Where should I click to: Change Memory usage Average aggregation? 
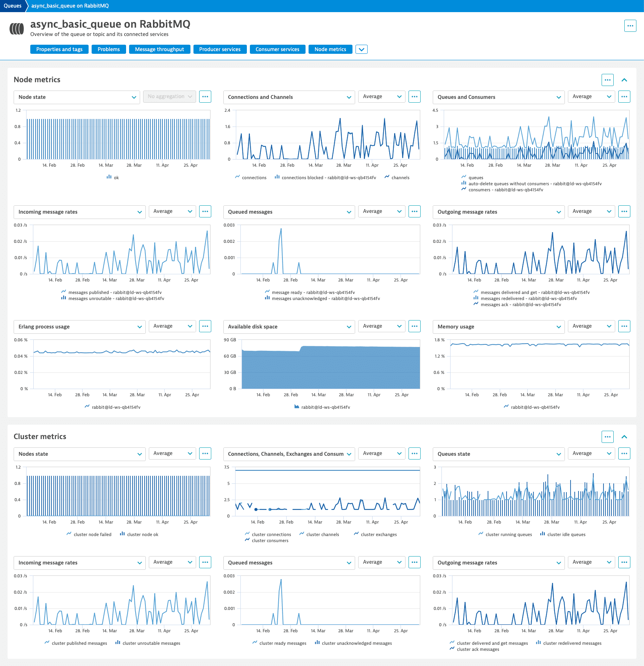[591, 326]
